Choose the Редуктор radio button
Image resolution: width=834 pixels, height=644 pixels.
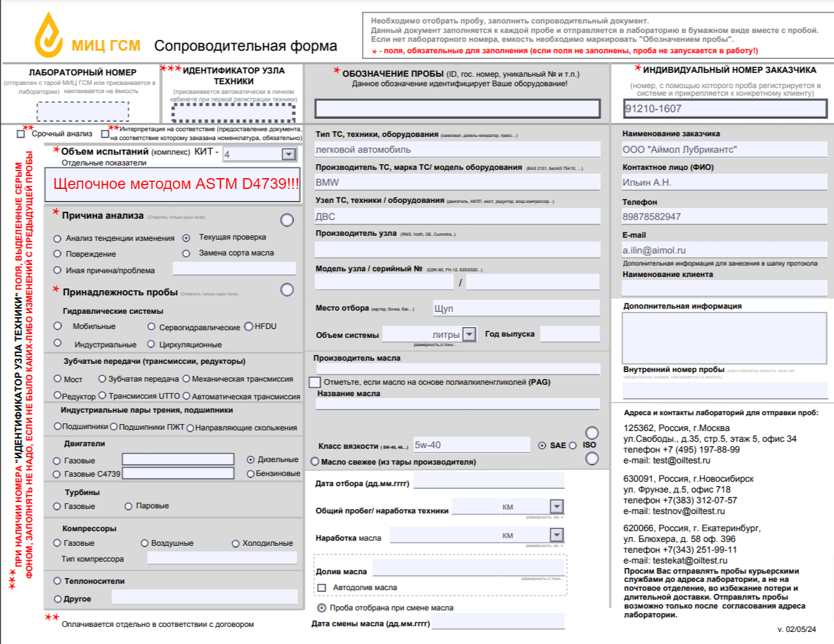tap(58, 395)
